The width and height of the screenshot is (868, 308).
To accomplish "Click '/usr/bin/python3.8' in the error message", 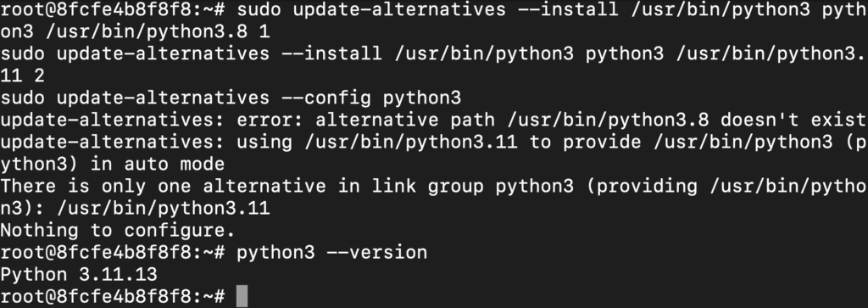I will pos(610,120).
